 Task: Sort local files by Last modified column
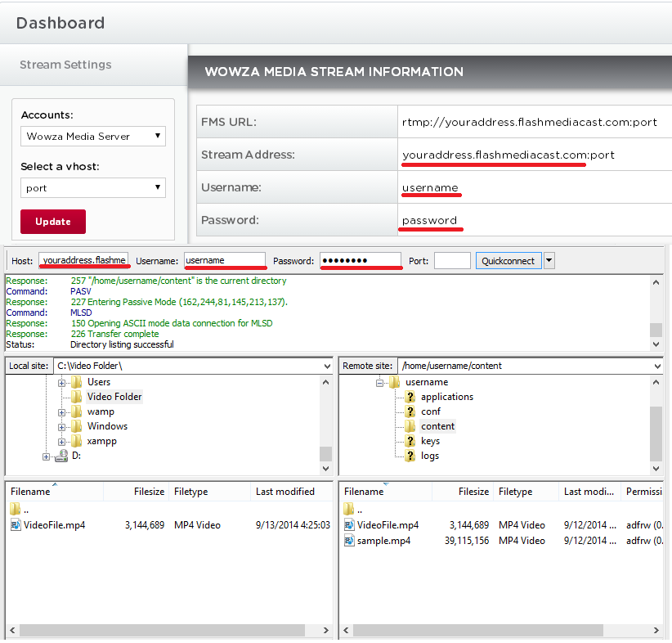pyautogui.click(x=291, y=492)
